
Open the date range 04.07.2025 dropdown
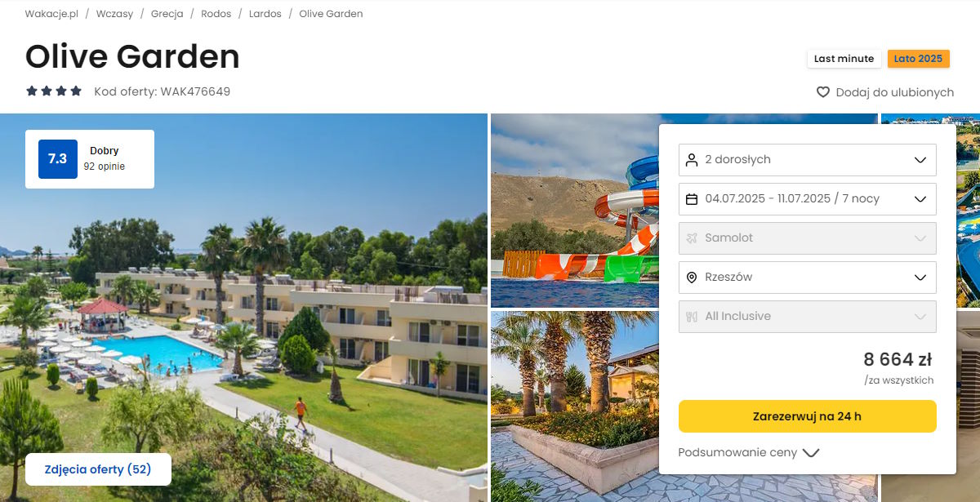[x=807, y=198]
